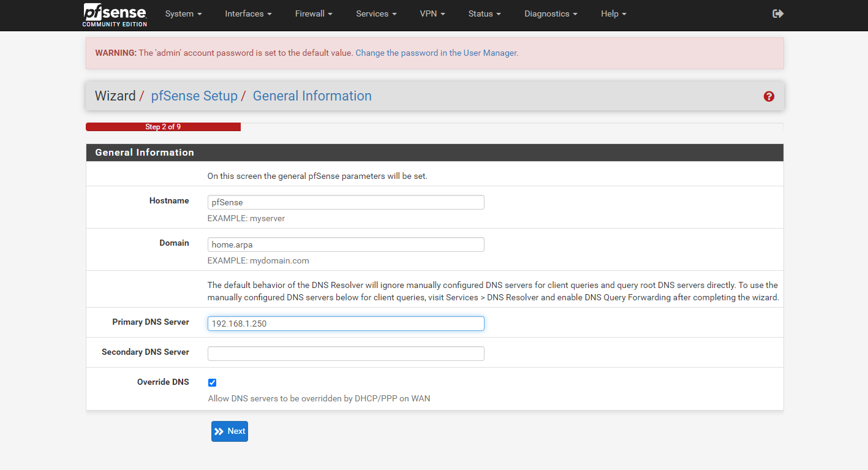Image resolution: width=868 pixels, height=470 pixels.
Task: Click the Next button
Action: coord(230,431)
